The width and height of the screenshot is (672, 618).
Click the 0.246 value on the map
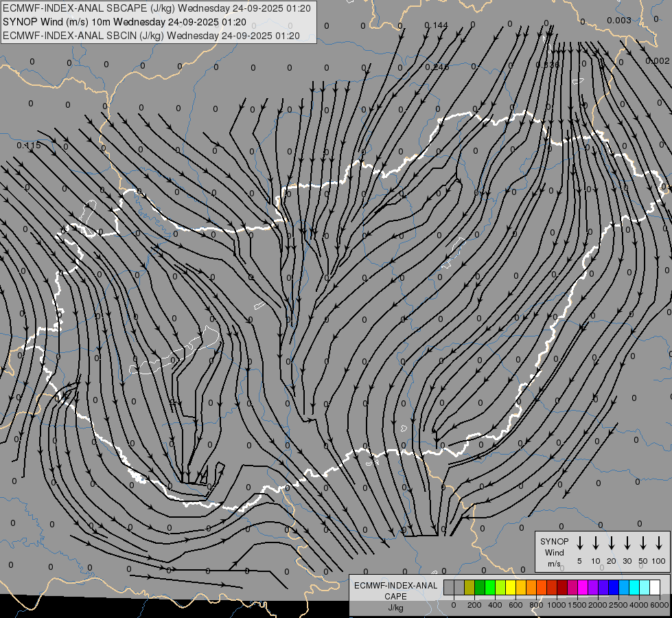[437, 67]
